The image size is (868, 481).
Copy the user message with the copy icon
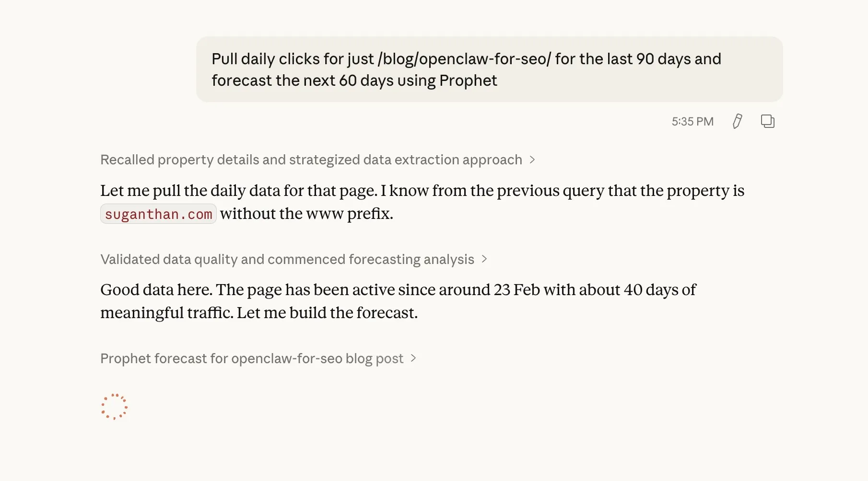pyautogui.click(x=767, y=121)
